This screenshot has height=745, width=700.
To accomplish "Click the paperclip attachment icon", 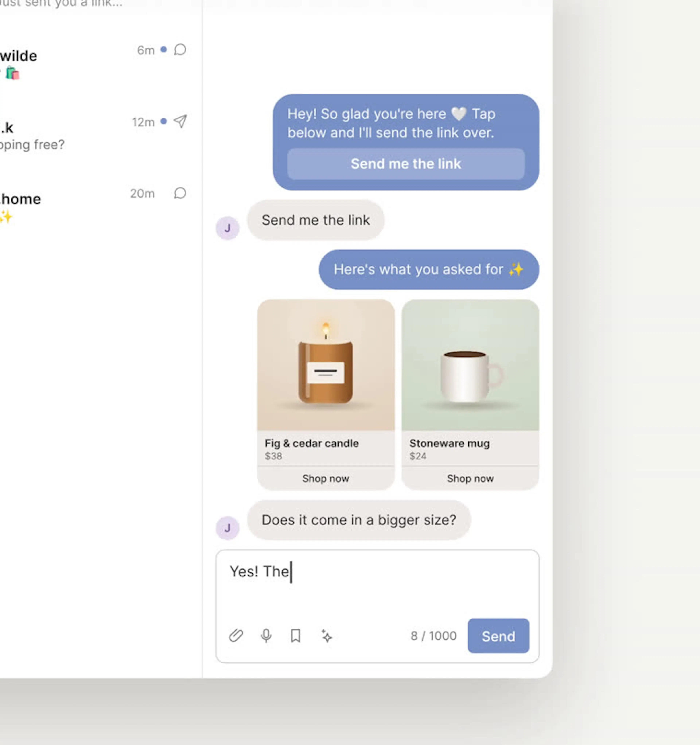I will pos(236,636).
